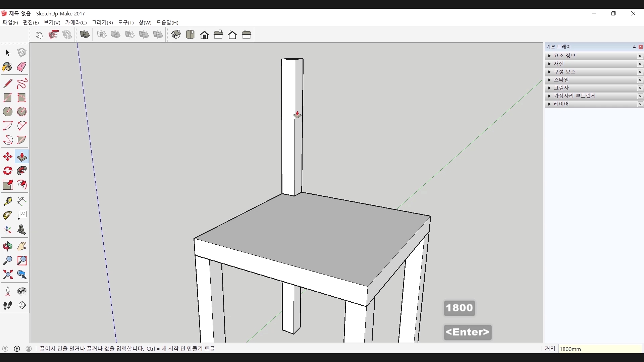Viewport: 644px width, 362px height.
Task: Select the Rotate tool
Action: [x=7, y=171]
